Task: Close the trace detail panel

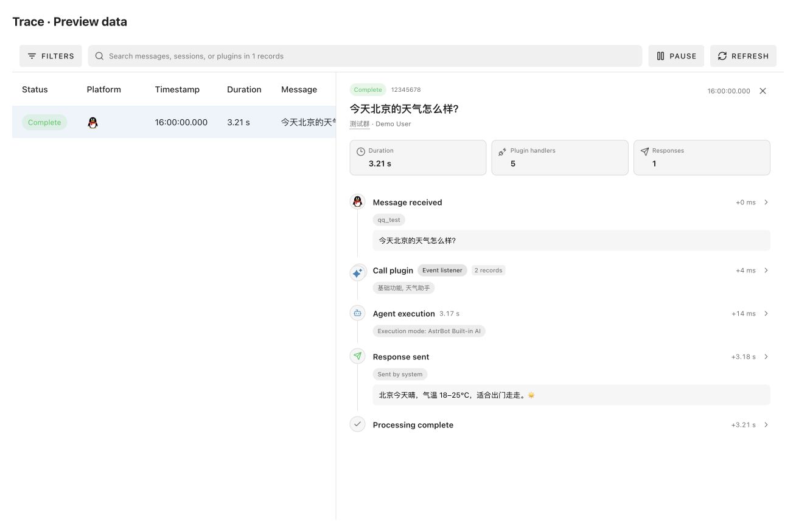Action: [x=763, y=91]
